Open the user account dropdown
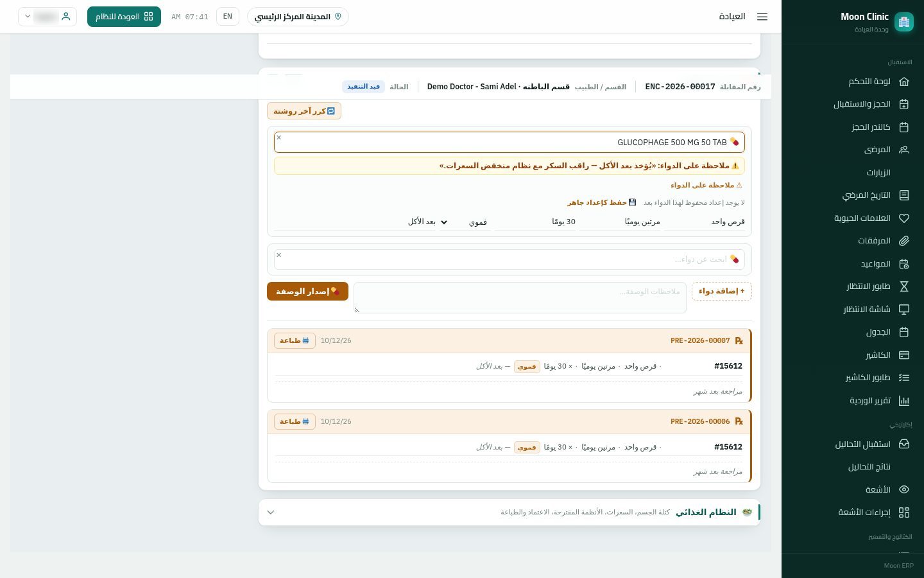Screen dimensions: 924x578 pos(47,17)
